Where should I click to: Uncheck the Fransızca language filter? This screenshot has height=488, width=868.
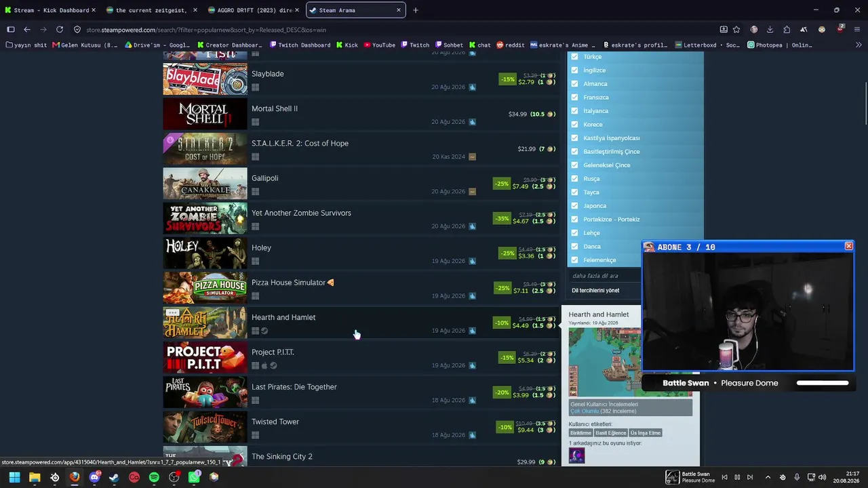(x=574, y=98)
